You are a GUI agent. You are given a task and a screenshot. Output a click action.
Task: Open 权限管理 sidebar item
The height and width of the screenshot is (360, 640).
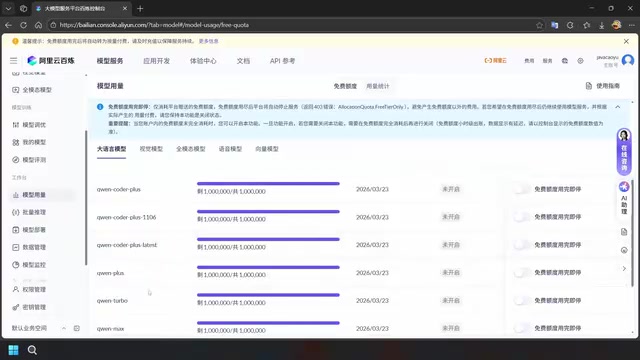[29, 289]
